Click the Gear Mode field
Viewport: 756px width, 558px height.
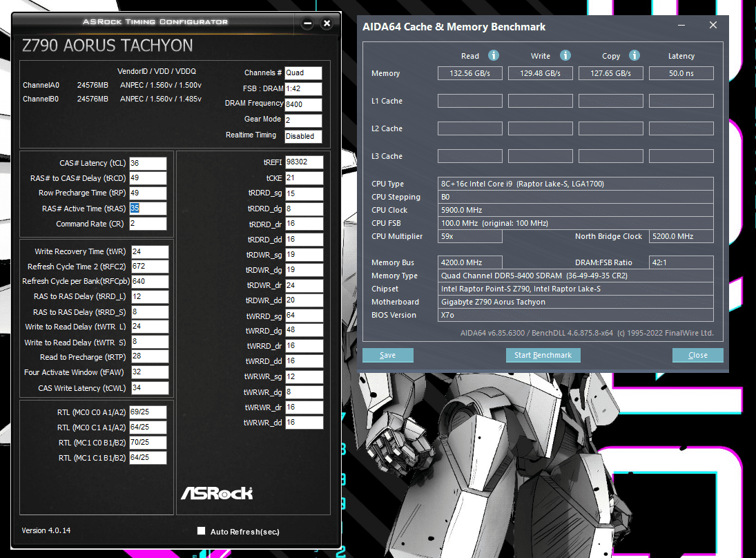(x=303, y=121)
